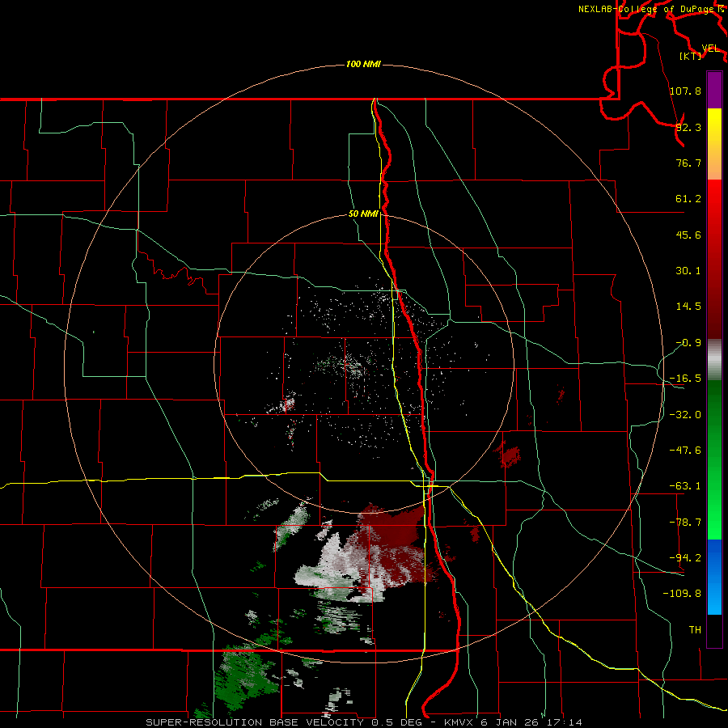Click the 45.6 velocity scale value
The image size is (728, 728).
[688, 235]
